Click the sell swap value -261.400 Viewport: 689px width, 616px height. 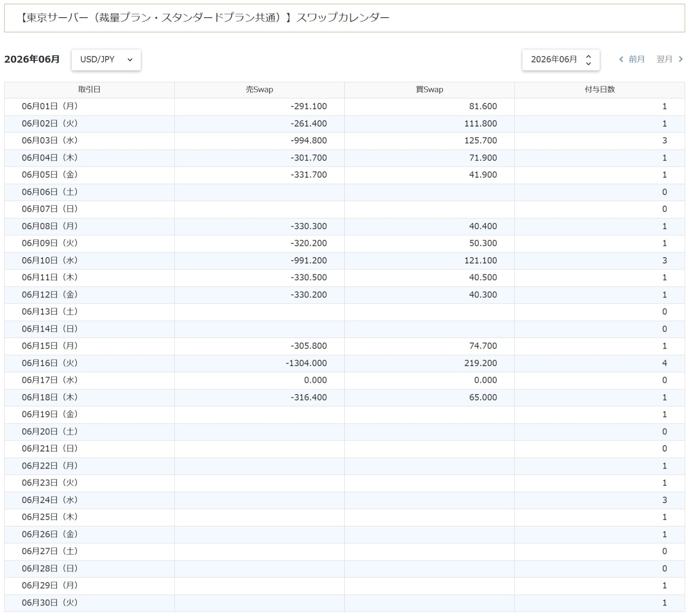coord(309,124)
